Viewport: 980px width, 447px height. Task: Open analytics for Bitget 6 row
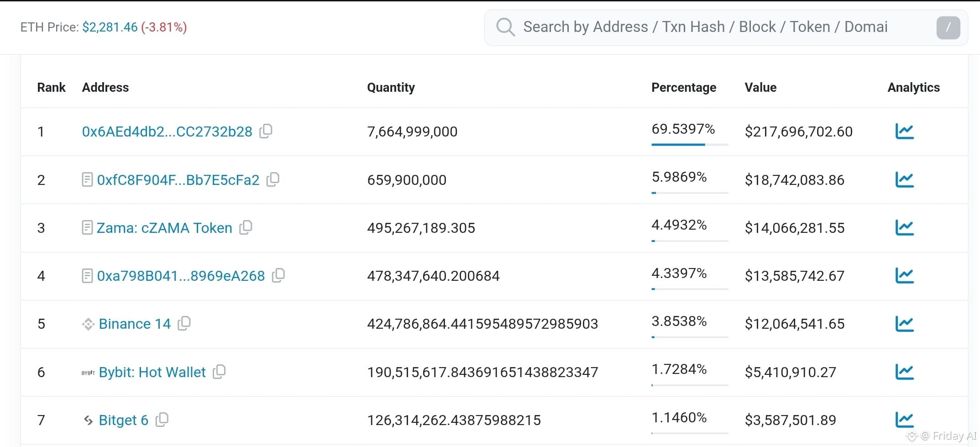click(x=904, y=420)
